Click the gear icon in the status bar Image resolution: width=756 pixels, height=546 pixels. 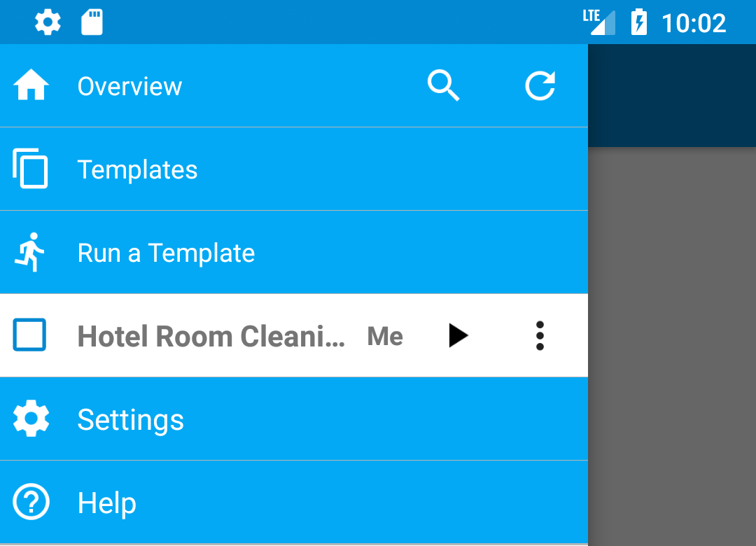coord(47,22)
